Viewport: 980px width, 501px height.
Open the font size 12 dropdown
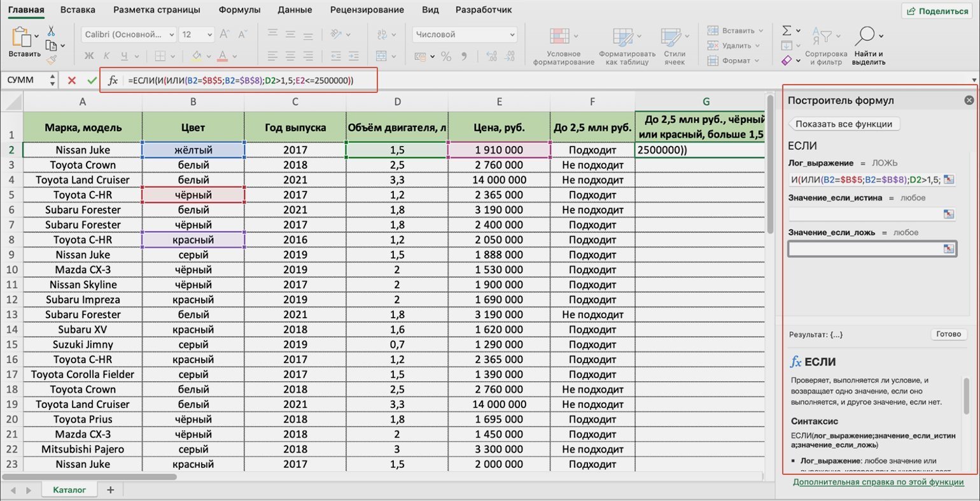pos(197,34)
